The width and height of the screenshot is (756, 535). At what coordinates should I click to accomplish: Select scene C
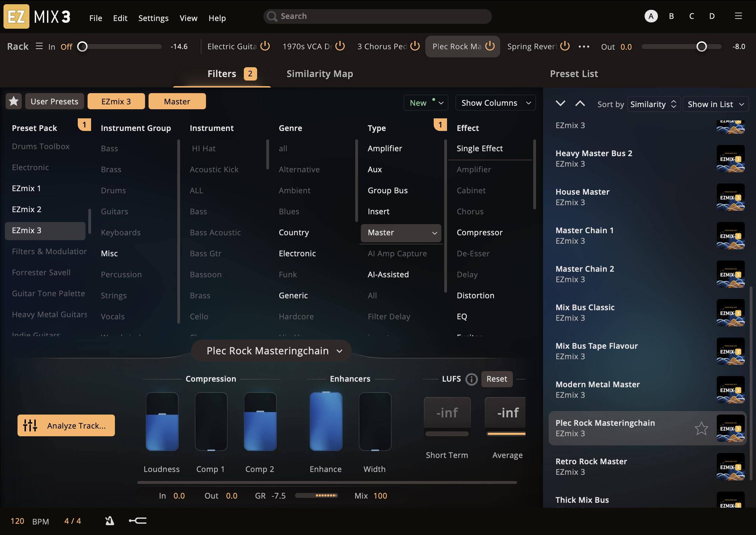click(x=692, y=16)
